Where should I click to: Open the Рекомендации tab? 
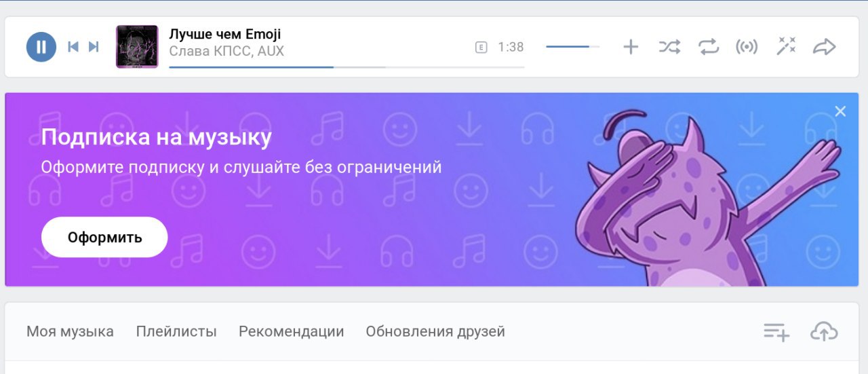click(x=292, y=332)
